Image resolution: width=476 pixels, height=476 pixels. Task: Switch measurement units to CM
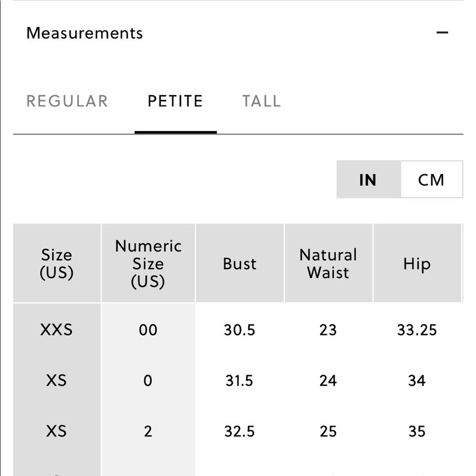[431, 179]
